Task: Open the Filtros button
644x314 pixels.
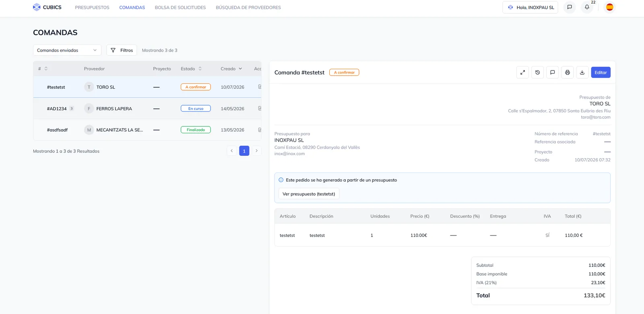Action: click(122, 50)
